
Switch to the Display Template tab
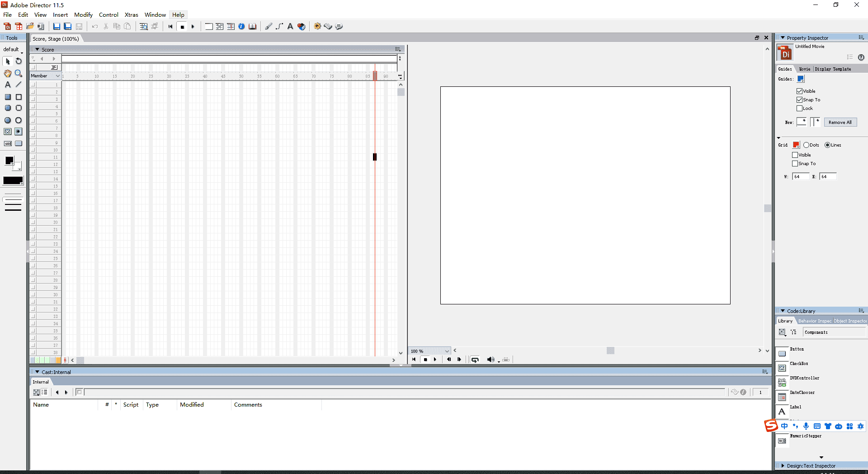coord(833,69)
